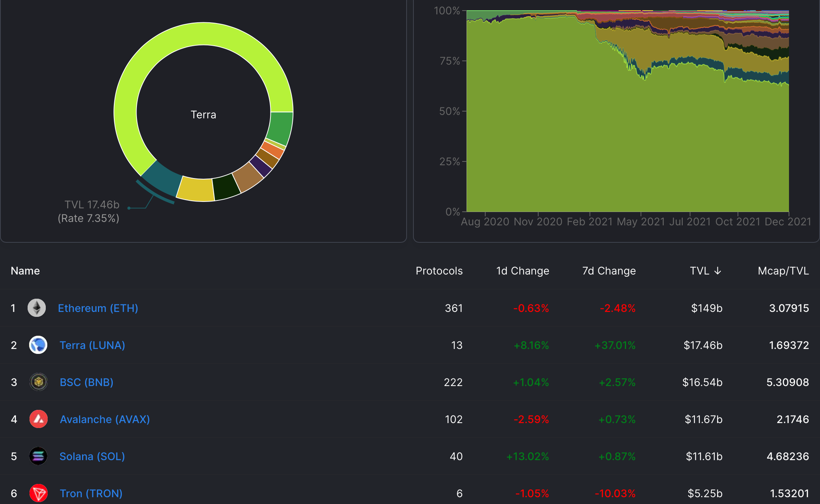Open the Ethereum (ETH) chain page
820x504 pixels.
point(98,308)
